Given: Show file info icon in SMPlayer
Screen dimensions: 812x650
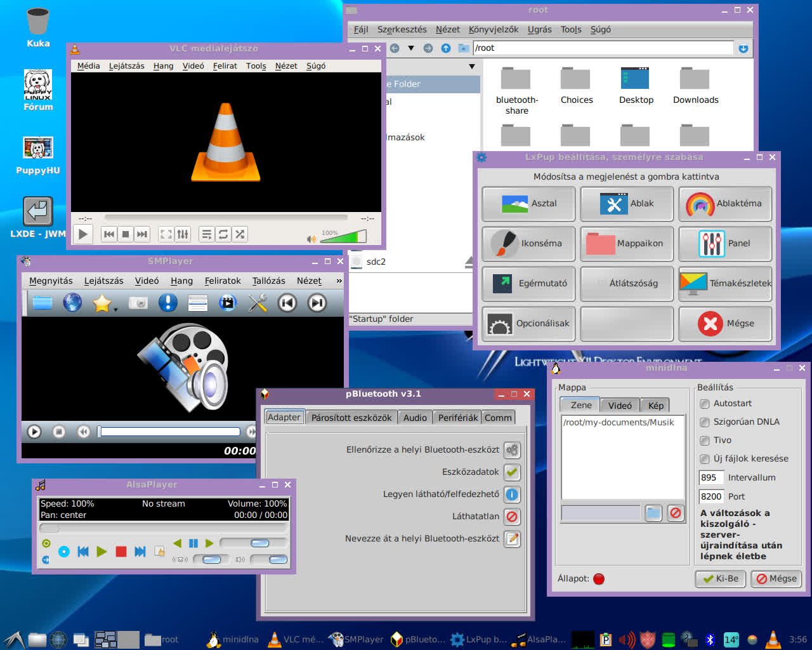Looking at the screenshot, I should coord(167,303).
